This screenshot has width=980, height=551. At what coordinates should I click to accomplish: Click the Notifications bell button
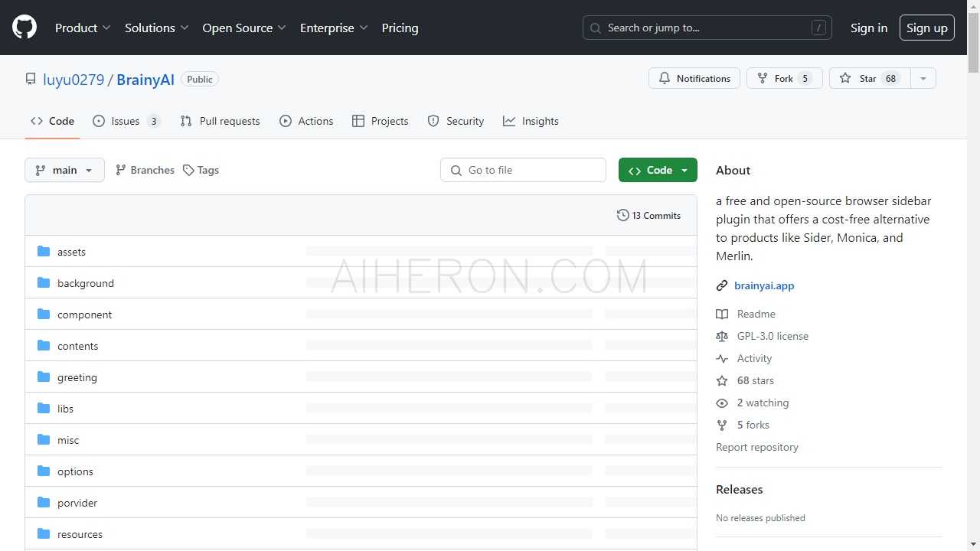point(694,78)
